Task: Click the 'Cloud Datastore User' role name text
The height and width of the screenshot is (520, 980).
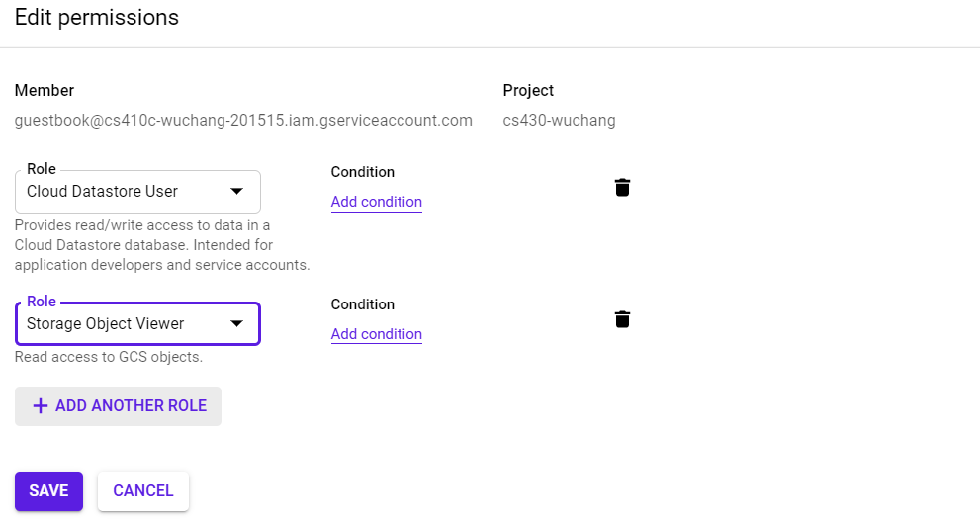Action: pyautogui.click(x=102, y=192)
